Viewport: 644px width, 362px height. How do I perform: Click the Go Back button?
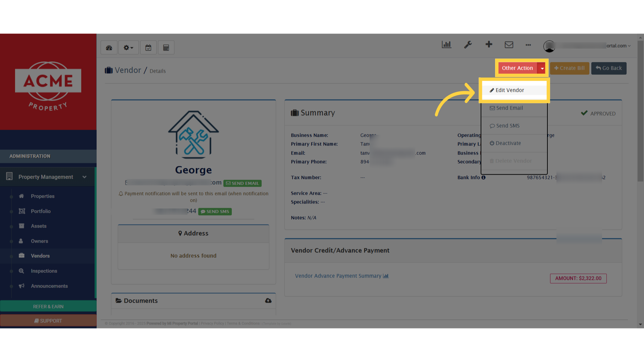[608, 68]
